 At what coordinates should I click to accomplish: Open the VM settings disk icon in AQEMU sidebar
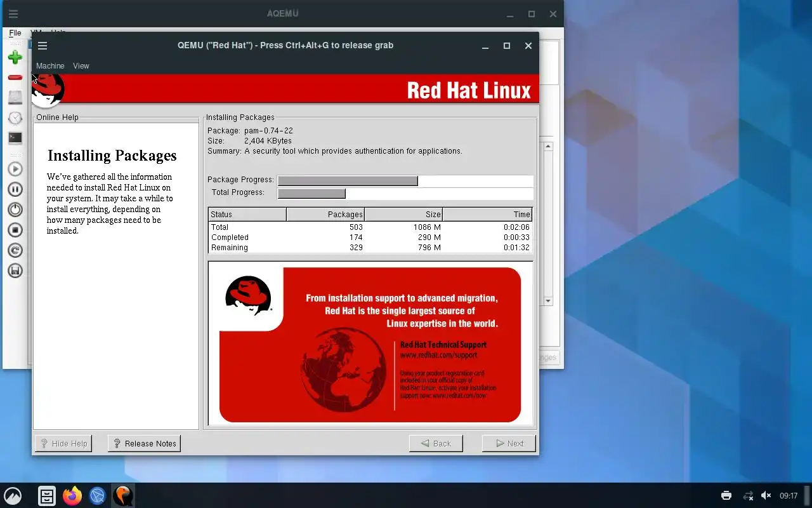15,98
